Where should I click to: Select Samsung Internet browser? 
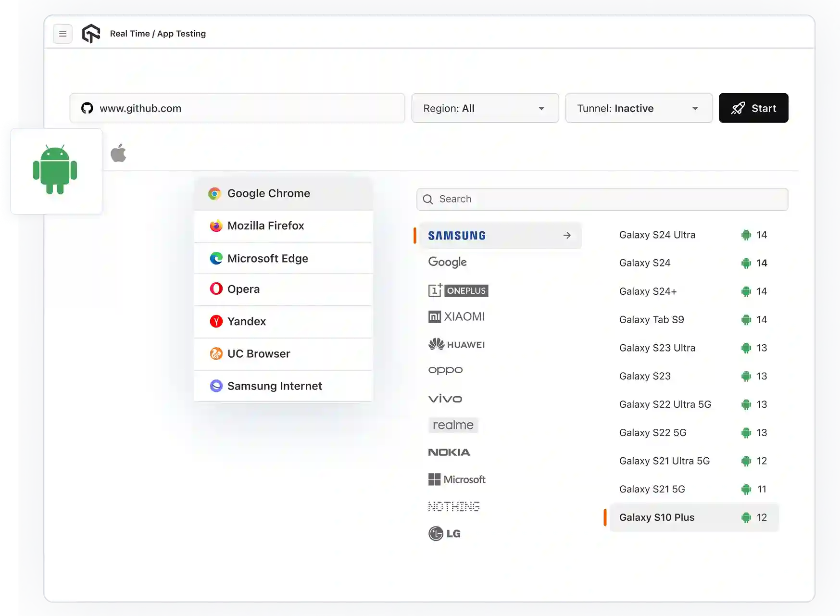pyautogui.click(x=274, y=386)
